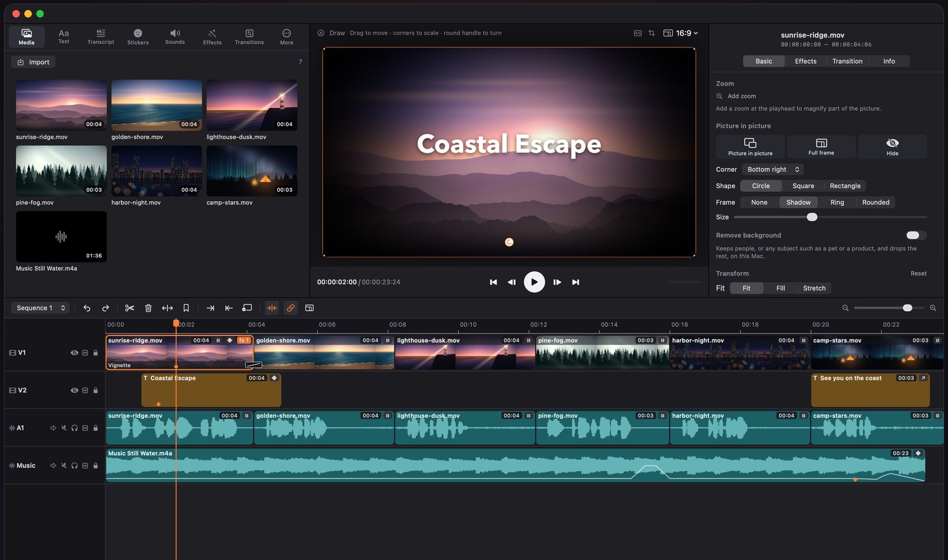Click Reset in the Transform section
Screen dimensions: 948x560
pos(918,274)
